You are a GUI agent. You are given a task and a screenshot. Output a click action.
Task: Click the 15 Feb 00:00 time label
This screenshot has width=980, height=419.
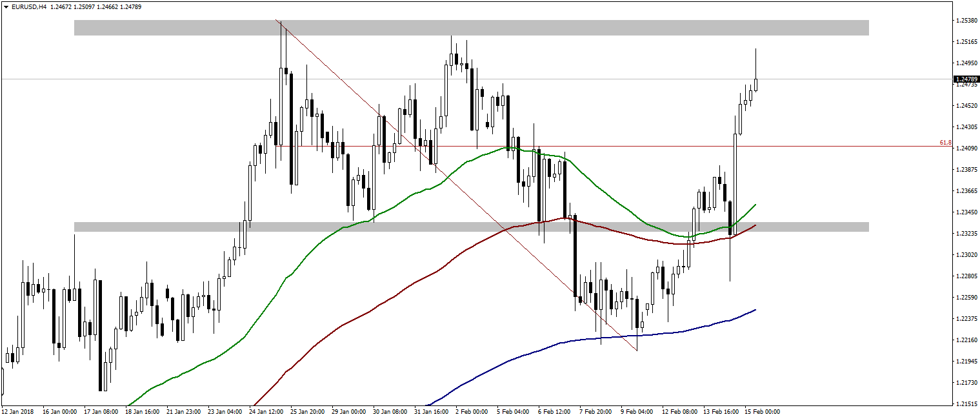pyautogui.click(x=762, y=411)
